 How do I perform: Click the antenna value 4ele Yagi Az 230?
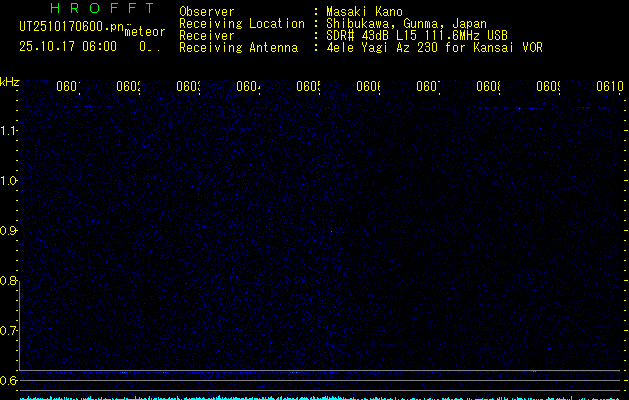click(x=381, y=48)
